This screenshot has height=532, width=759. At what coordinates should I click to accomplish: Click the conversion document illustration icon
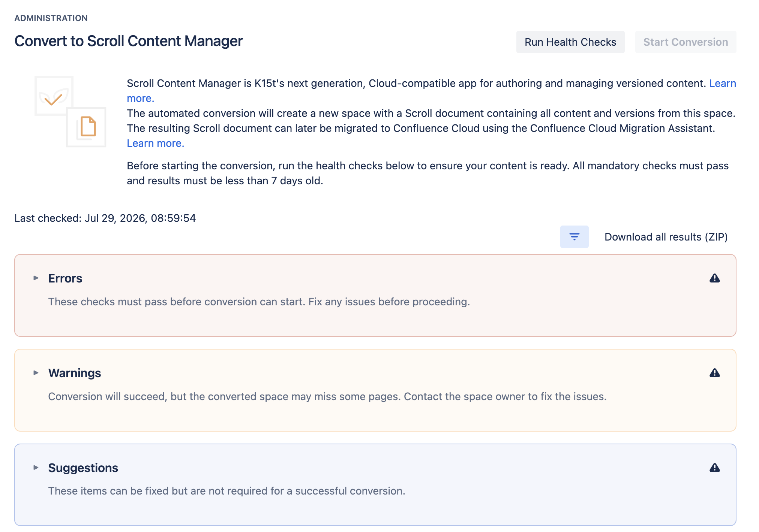click(86, 127)
